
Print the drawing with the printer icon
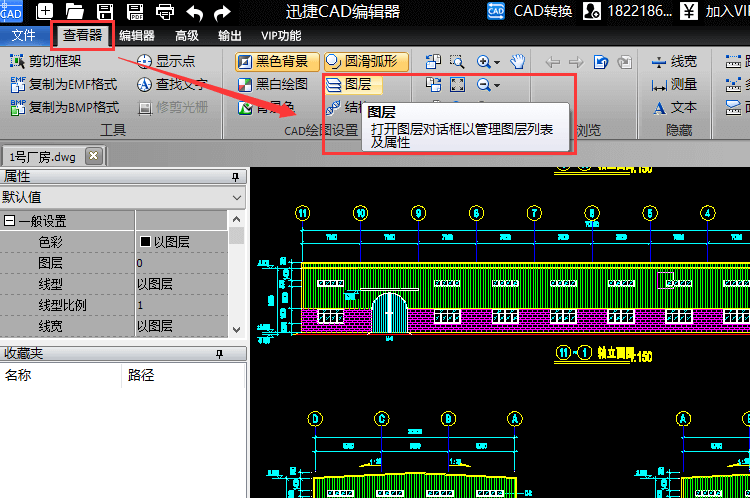(x=165, y=11)
